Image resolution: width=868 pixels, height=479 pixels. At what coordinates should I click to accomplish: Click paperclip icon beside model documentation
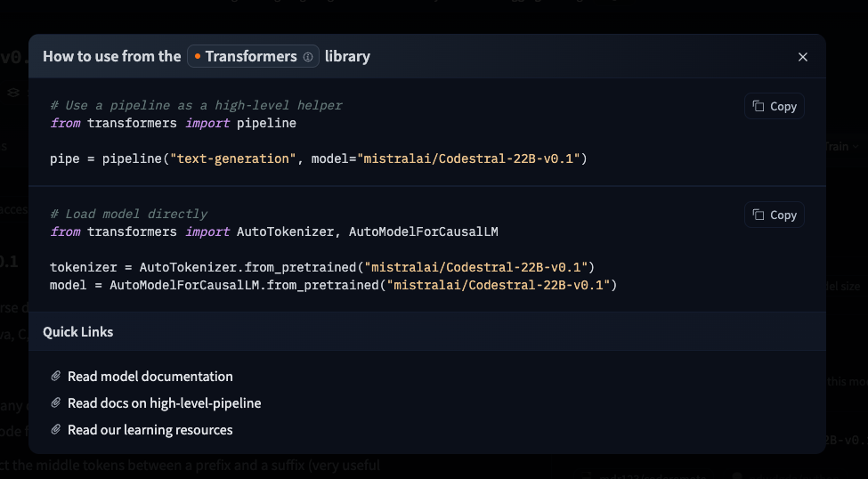55,377
